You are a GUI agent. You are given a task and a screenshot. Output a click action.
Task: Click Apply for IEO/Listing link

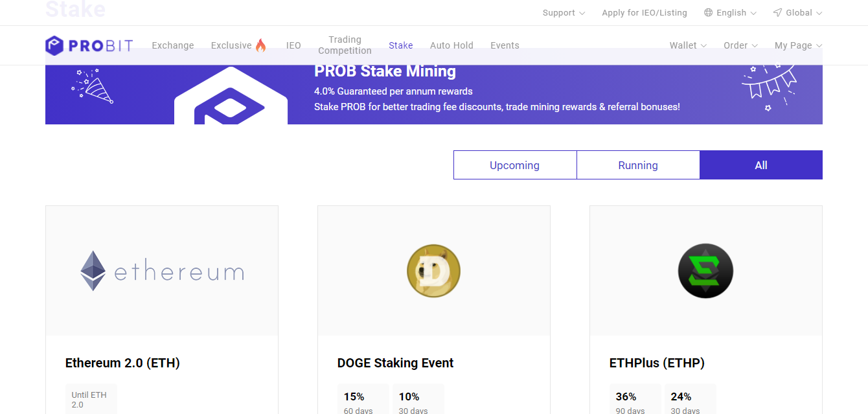coord(644,13)
